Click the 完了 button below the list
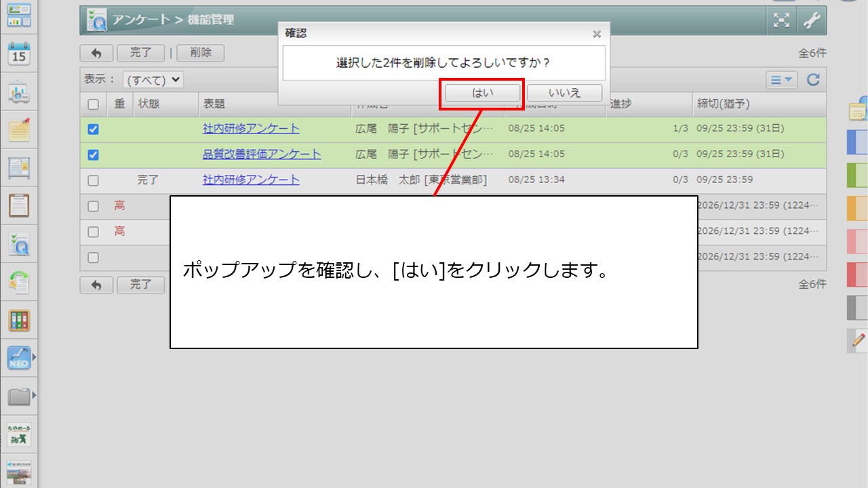Image resolution: width=868 pixels, height=488 pixels. click(x=141, y=285)
